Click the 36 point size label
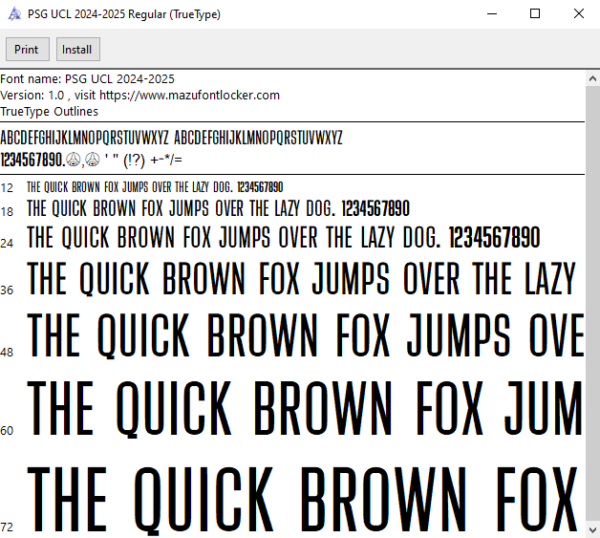The width and height of the screenshot is (600, 538). 7,290
